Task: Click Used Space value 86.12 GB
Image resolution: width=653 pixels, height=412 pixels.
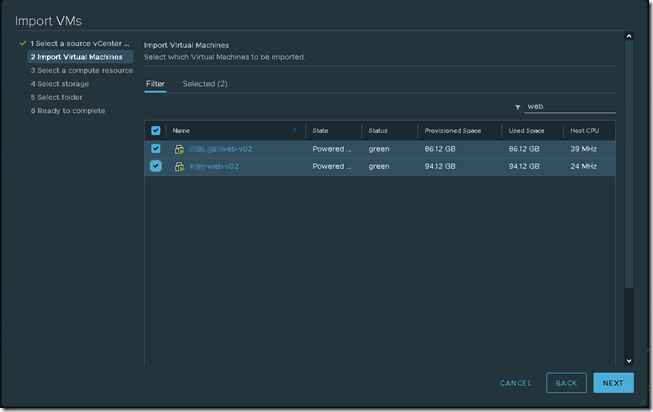Action: [x=524, y=149]
